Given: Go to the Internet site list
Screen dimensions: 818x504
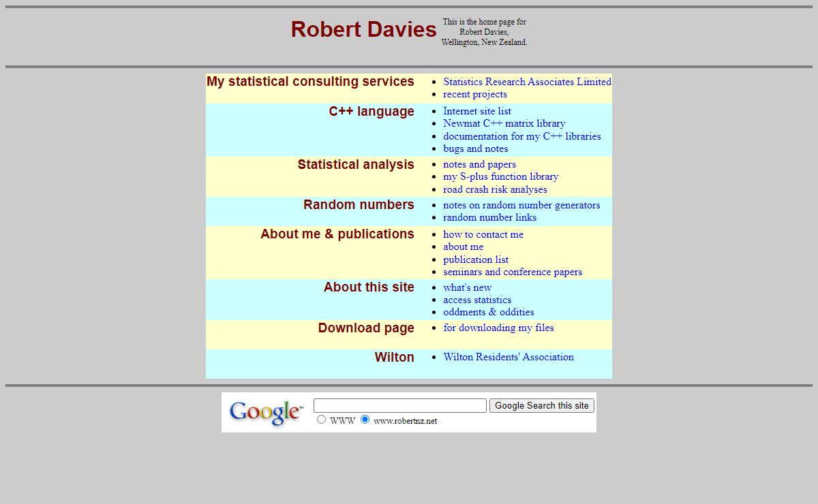Looking at the screenshot, I should [477, 111].
